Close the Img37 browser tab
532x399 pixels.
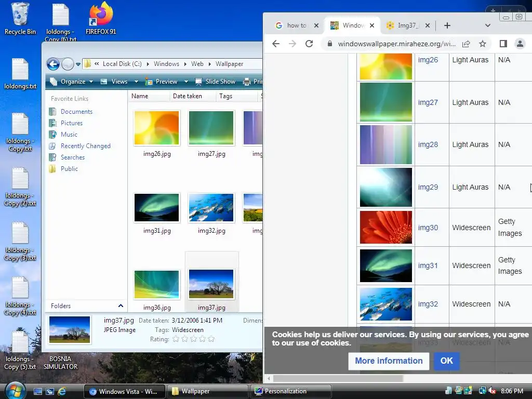pyautogui.click(x=428, y=25)
